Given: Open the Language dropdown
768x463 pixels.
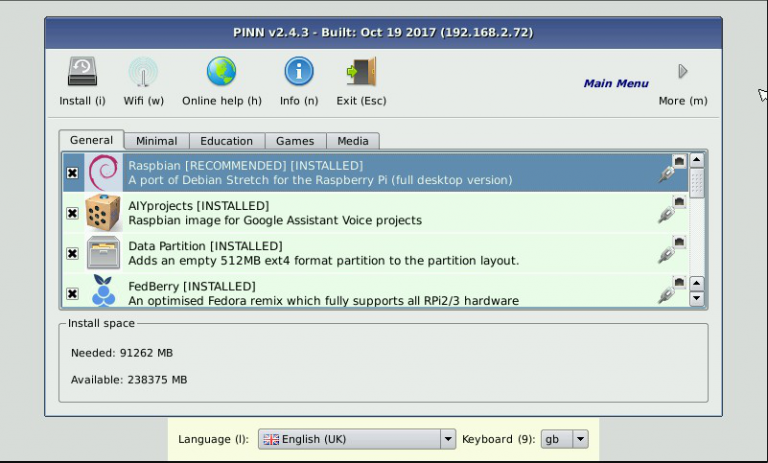Looking at the screenshot, I should tap(357, 439).
